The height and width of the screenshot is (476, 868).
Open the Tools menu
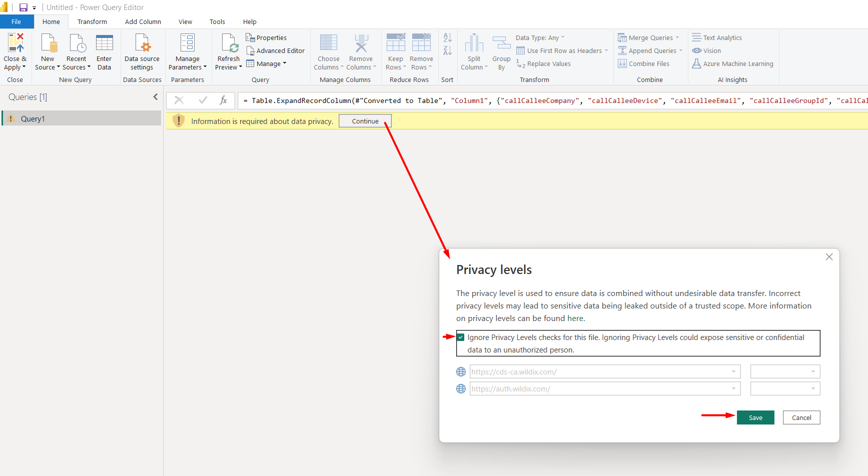point(217,21)
